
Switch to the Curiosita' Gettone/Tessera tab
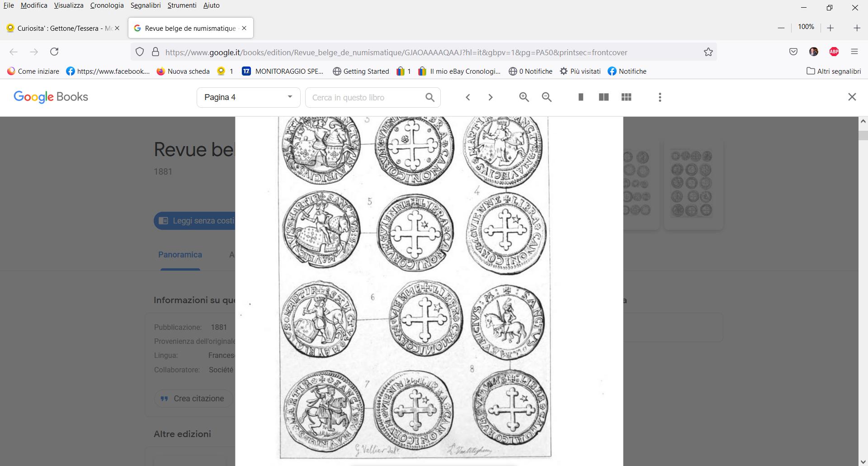click(63, 28)
